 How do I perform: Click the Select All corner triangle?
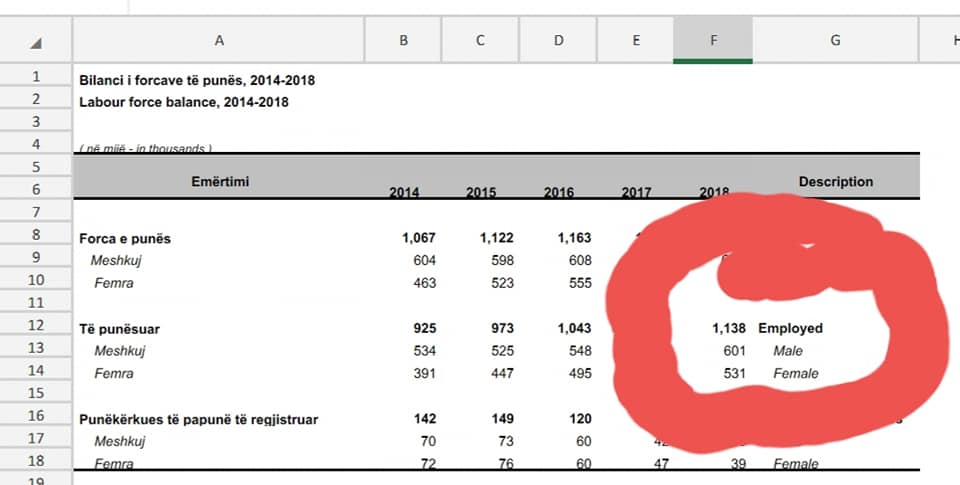tap(36, 43)
